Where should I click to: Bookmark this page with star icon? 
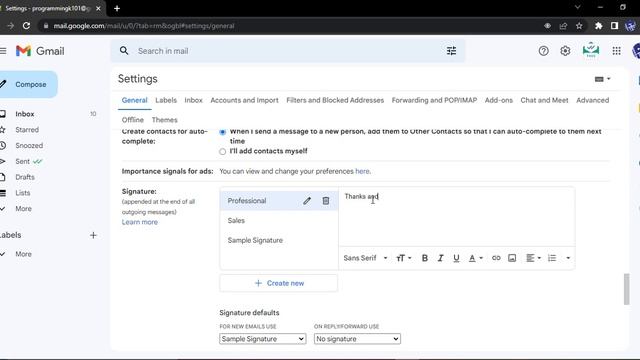(x=579, y=26)
